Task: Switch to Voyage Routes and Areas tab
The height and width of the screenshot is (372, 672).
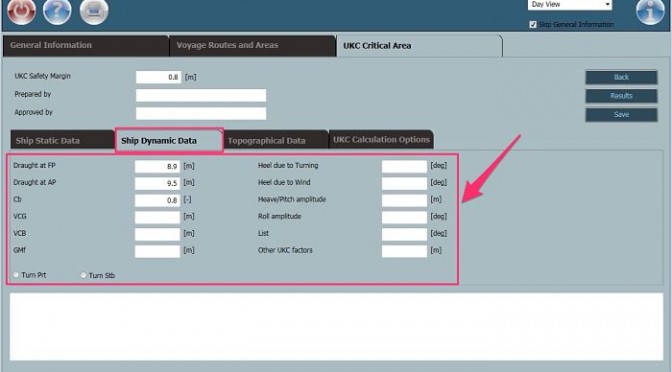Action: coord(252,45)
